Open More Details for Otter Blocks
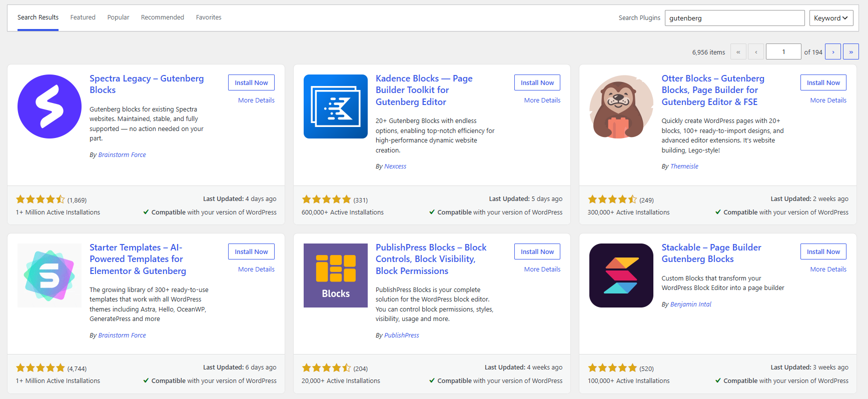868x399 pixels. pyautogui.click(x=828, y=100)
